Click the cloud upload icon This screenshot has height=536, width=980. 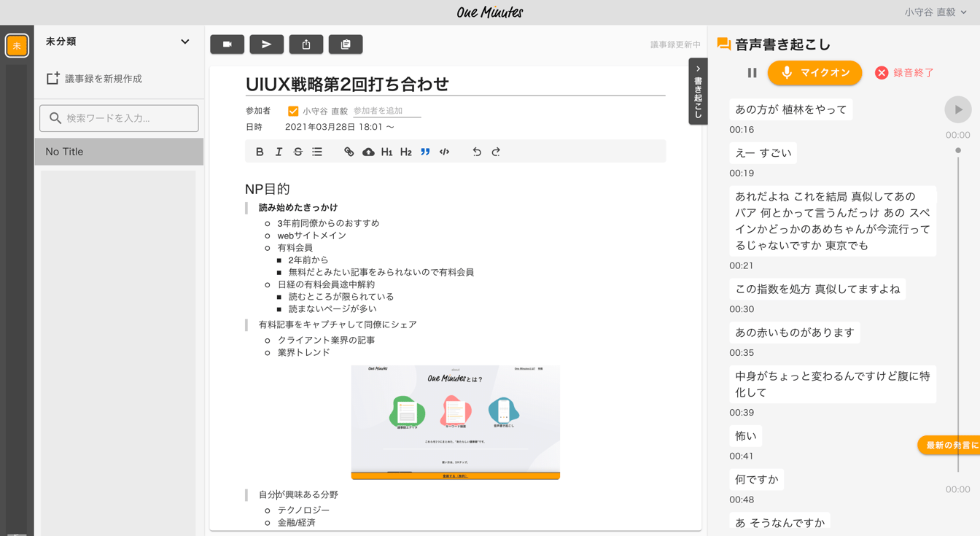[368, 152]
